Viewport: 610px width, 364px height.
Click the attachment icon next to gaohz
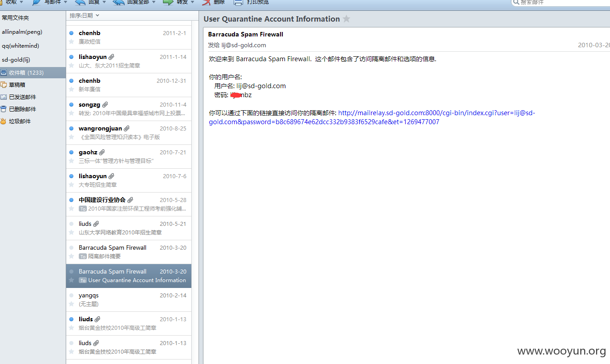[x=102, y=152]
